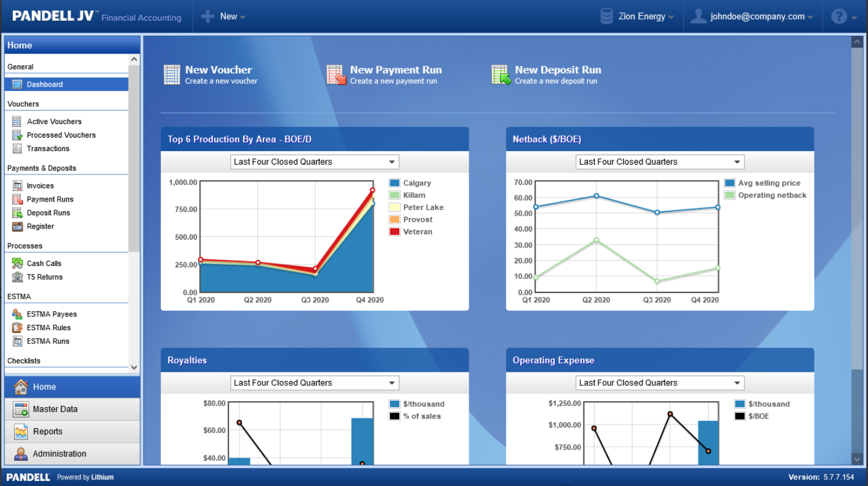Open the New dropdown menu
Image resolution: width=868 pixels, height=486 pixels.
pos(233,17)
